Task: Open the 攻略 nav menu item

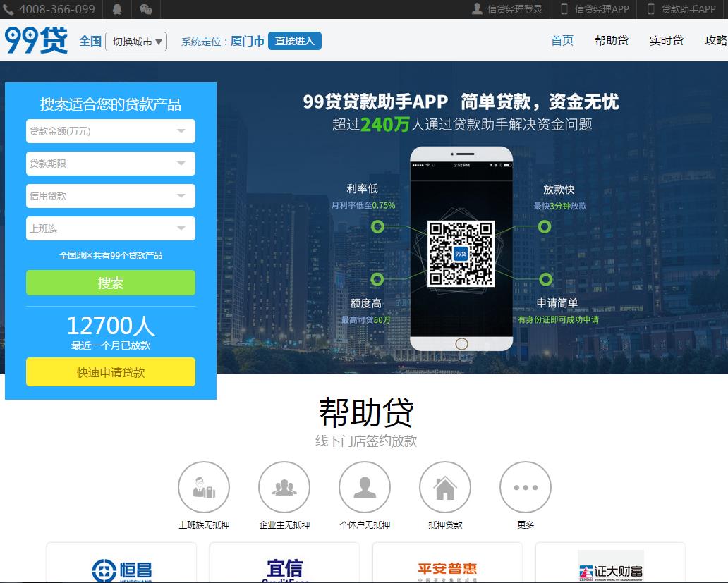Action: coord(716,41)
